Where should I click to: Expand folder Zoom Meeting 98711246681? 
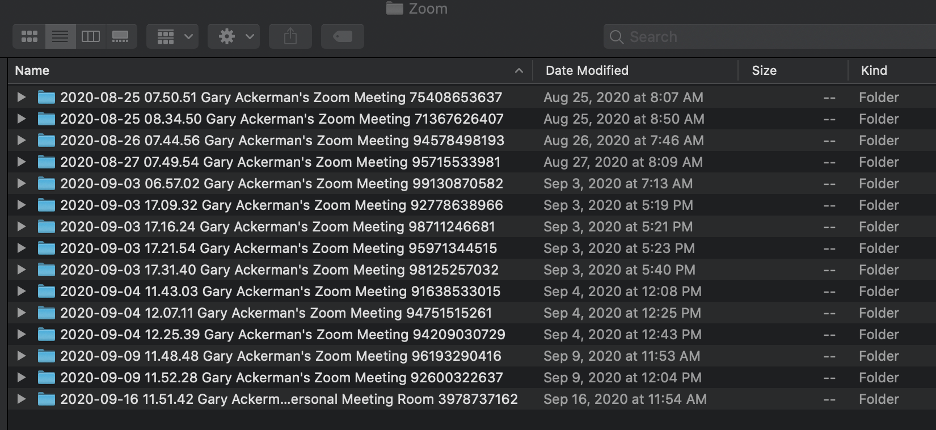pyautogui.click(x=21, y=226)
